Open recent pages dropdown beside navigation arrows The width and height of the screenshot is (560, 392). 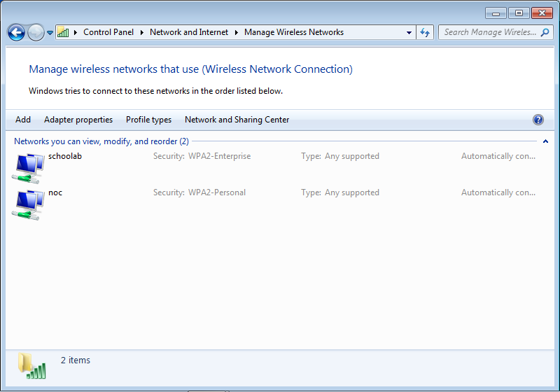[x=50, y=33]
